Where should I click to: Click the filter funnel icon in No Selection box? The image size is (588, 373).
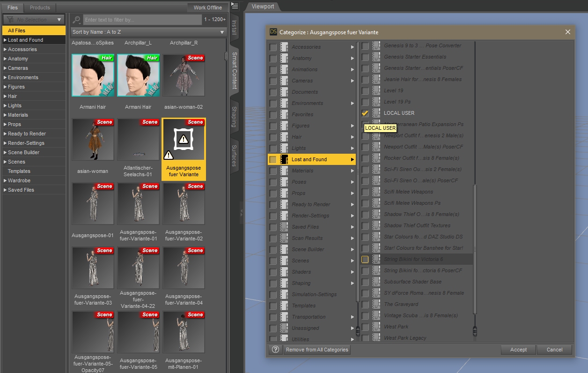tap(10, 20)
